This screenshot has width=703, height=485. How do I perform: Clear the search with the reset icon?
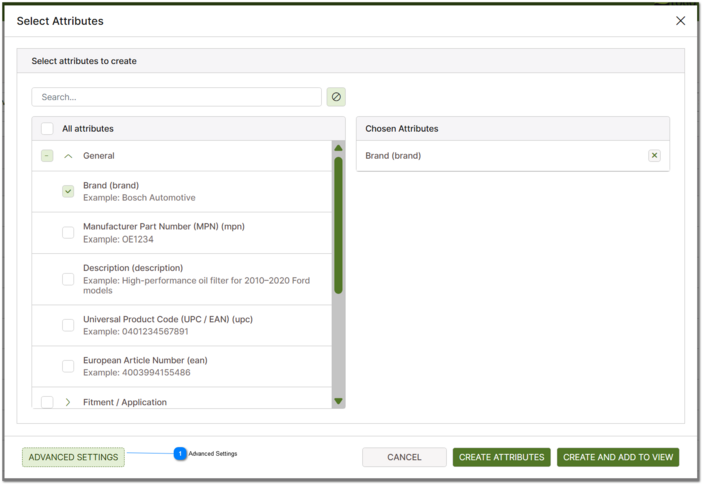[336, 97]
